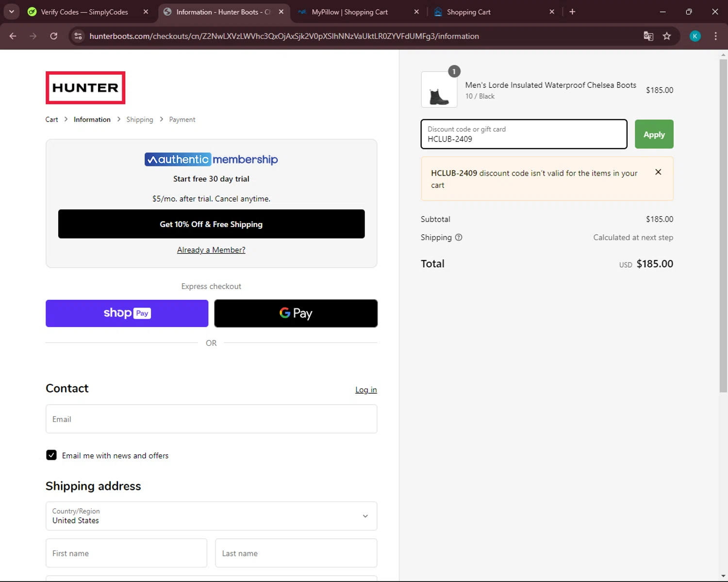Apply the discount code
The height and width of the screenshot is (582, 728).
click(654, 134)
